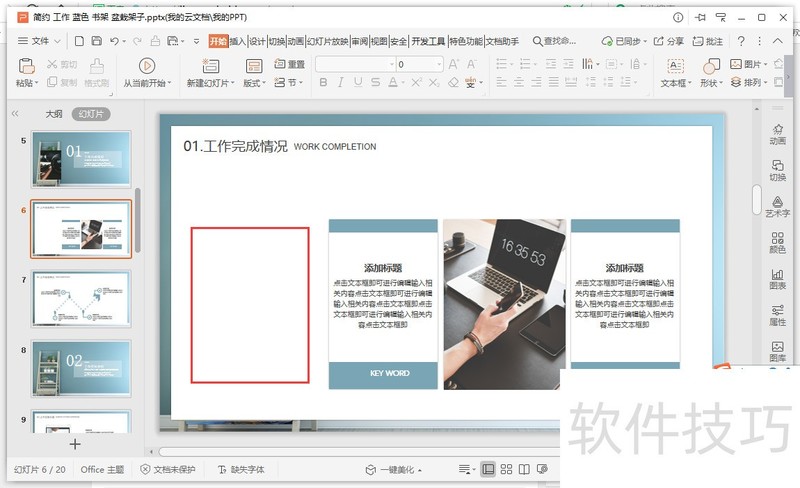The width and height of the screenshot is (800, 488).
Task: Open the Transition (切换) side panel
Action: point(778,170)
